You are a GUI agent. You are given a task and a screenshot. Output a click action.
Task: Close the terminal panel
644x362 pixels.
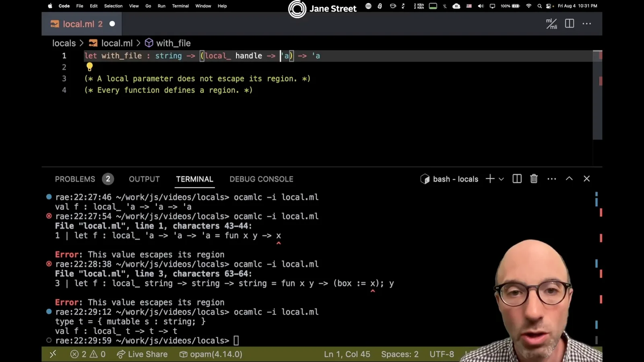tap(586, 179)
